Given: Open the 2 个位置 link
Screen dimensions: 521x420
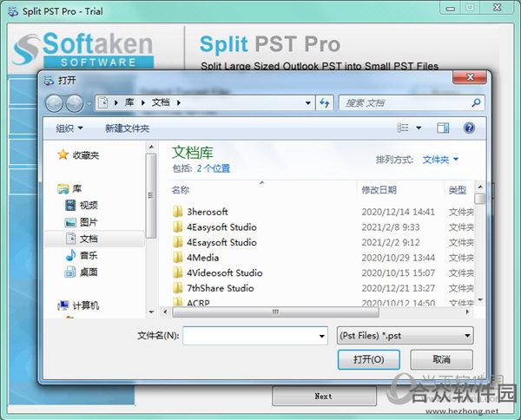Looking at the screenshot, I should click(214, 168).
